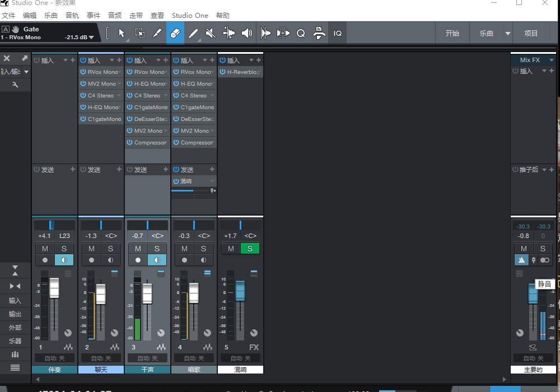Select the Eraser tool
Image resolution: width=560 pixels, height=392 pixels.
(175, 33)
